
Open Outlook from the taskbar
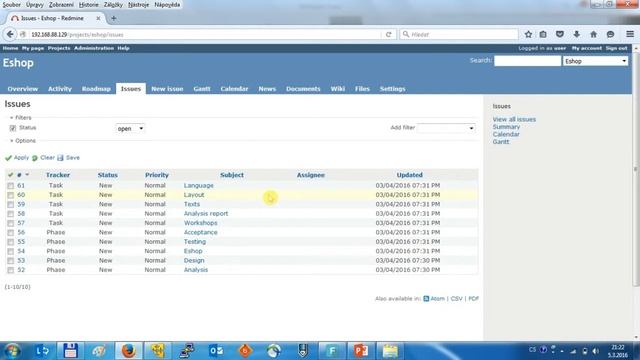coord(216,351)
